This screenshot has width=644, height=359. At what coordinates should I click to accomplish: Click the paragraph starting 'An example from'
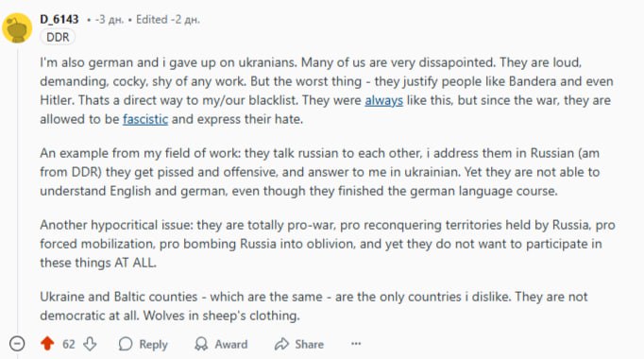[319, 172]
